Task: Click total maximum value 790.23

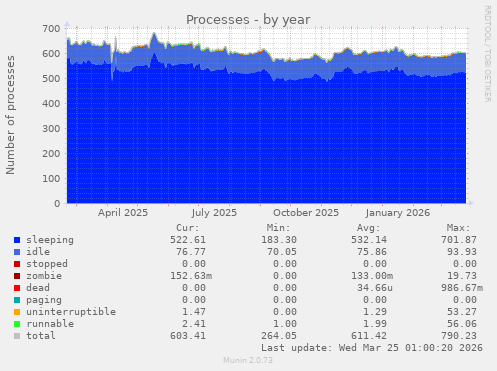Action: coord(459,336)
